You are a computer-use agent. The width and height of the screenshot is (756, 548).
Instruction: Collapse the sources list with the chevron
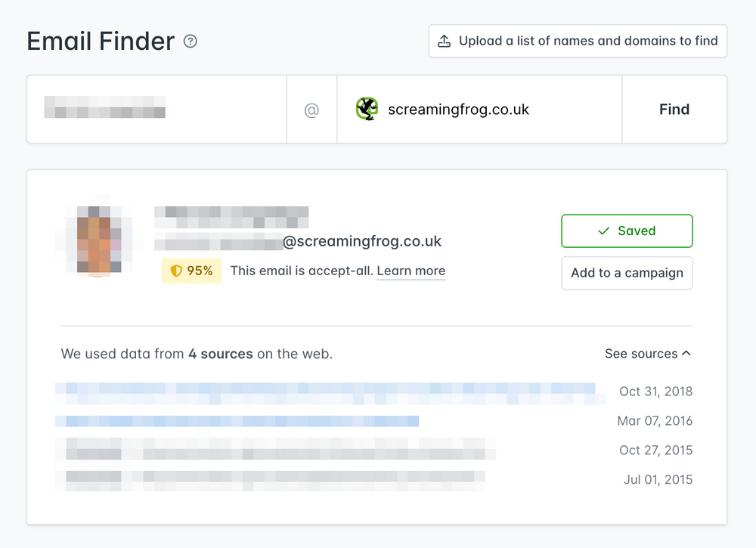pyautogui.click(x=686, y=352)
